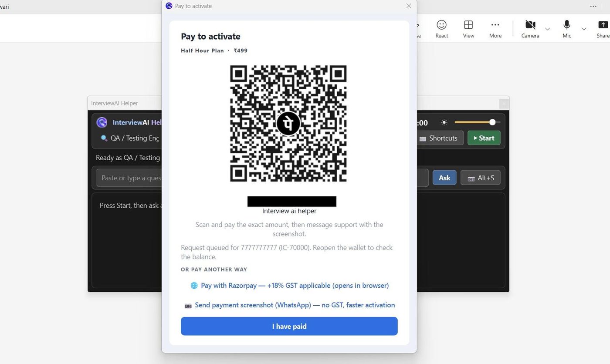610x364 pixels.
Task: Click the question input field in InterviewAI Helper
Action: pos(262,178)
